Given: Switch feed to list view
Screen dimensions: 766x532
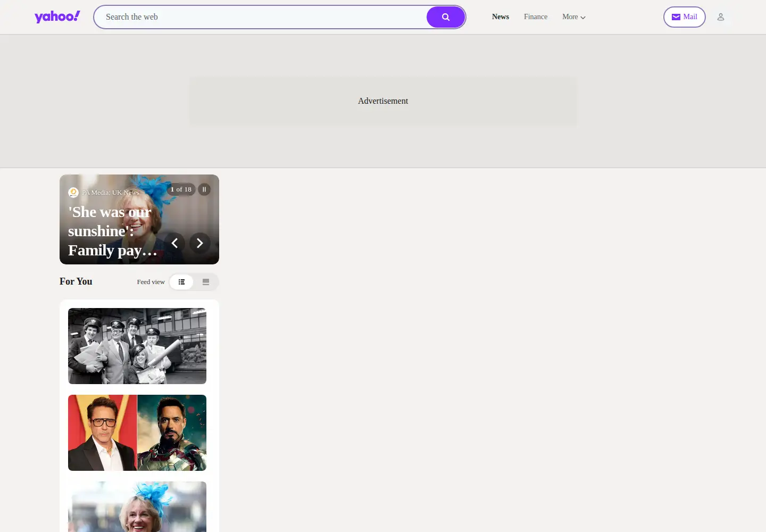Looking at the screenshot, I should pos(181,282).
